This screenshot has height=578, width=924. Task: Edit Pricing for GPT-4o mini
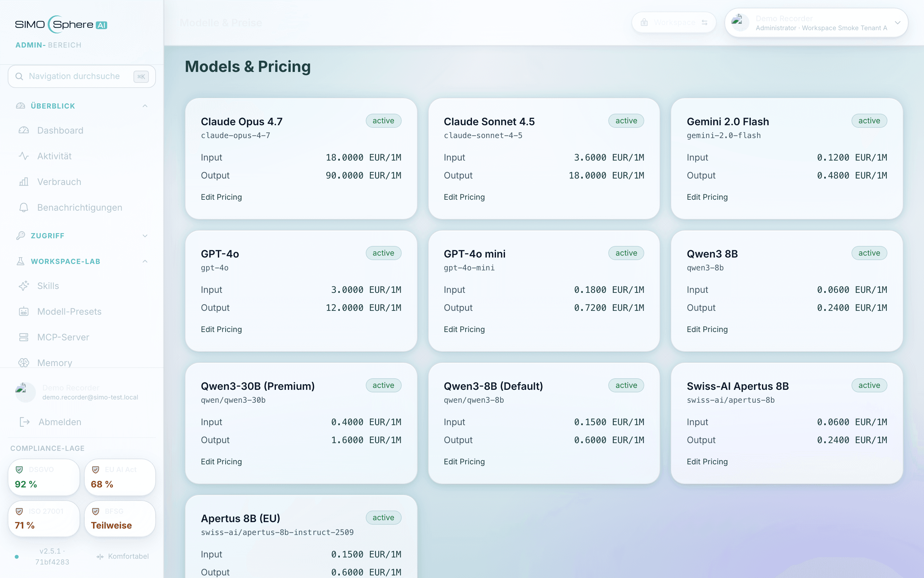click(x=464, y=329)
